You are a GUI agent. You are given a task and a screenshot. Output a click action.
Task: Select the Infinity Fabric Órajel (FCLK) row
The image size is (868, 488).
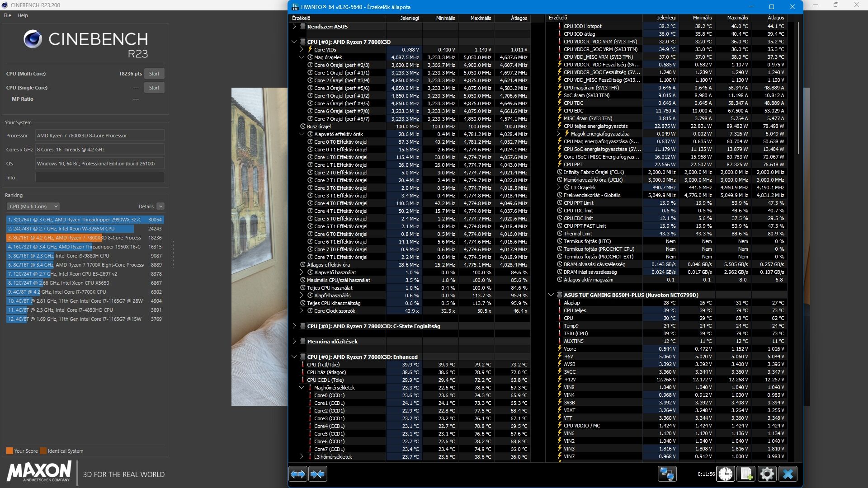667,172
